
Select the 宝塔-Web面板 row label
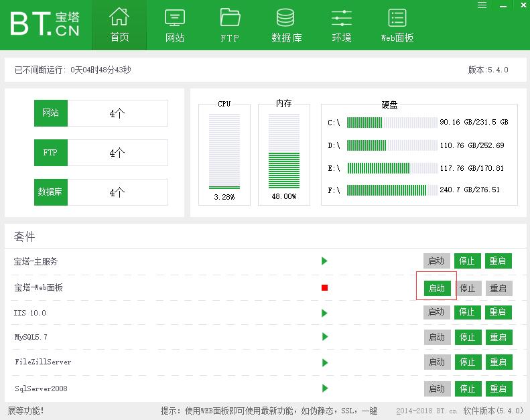coord(39,287)
